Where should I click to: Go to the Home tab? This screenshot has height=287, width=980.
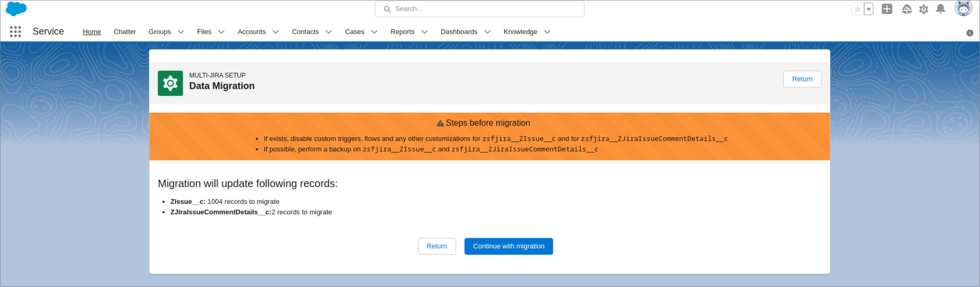[x=92, y=32]
